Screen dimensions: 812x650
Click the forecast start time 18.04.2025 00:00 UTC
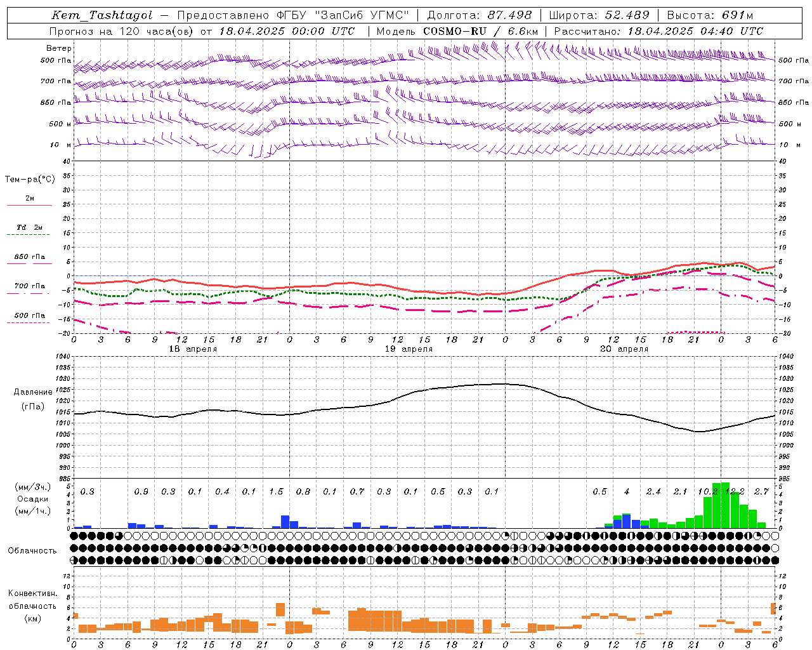287,31
